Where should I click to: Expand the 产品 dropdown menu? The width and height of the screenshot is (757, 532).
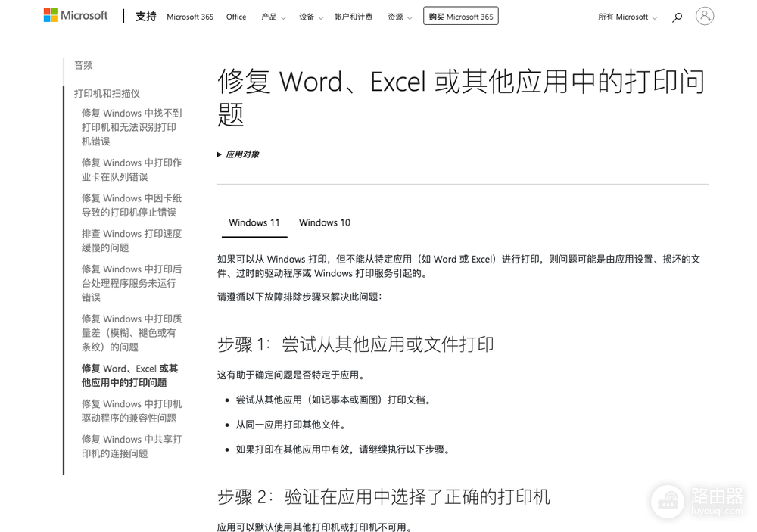point(273,17)
